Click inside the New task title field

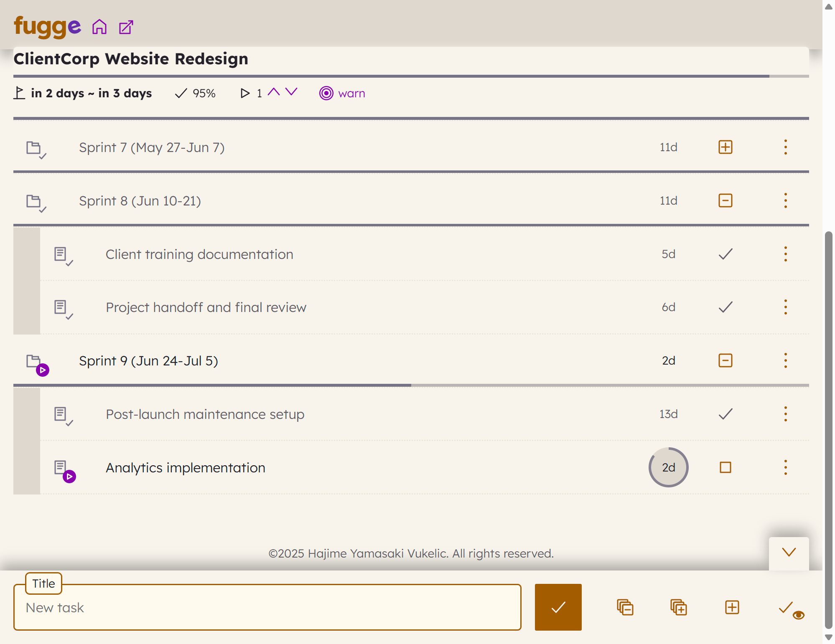[x=267, y=608]
